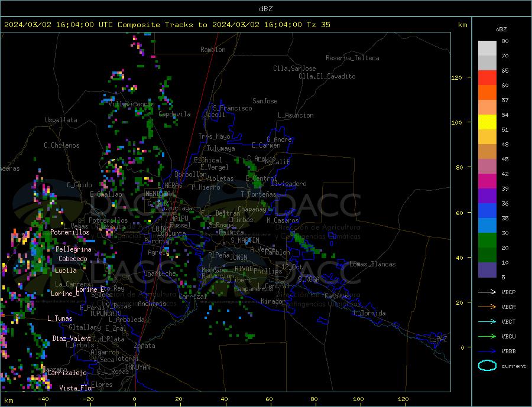Click the 'Villavicencio' map label
Screen dimensions: 532x407
pos(131,104)
